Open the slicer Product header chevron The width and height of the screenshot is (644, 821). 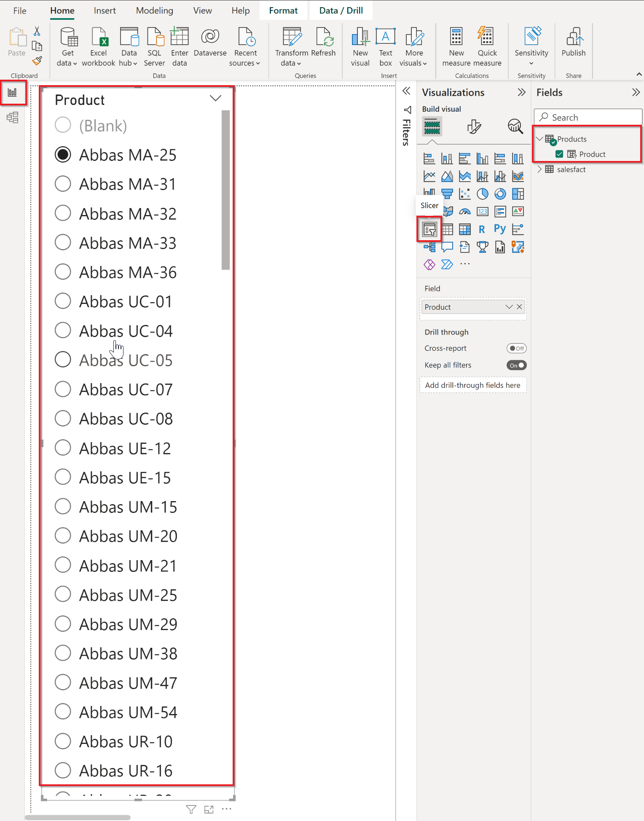tap(215, 99)
